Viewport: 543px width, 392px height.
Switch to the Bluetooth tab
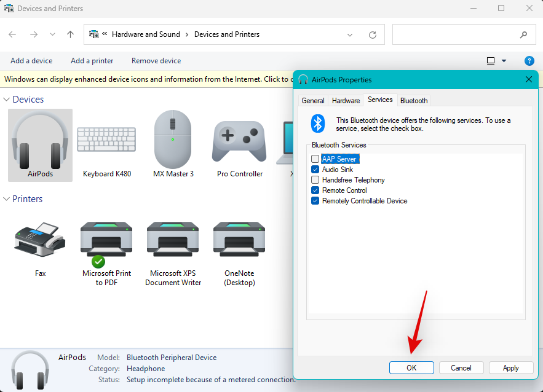coord(414,101)
